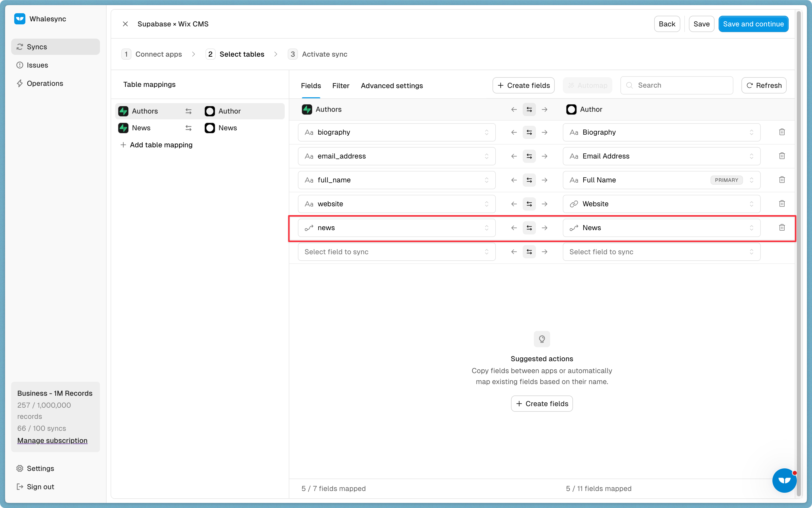
Task: Click the Back button
Action: [667, 24]
